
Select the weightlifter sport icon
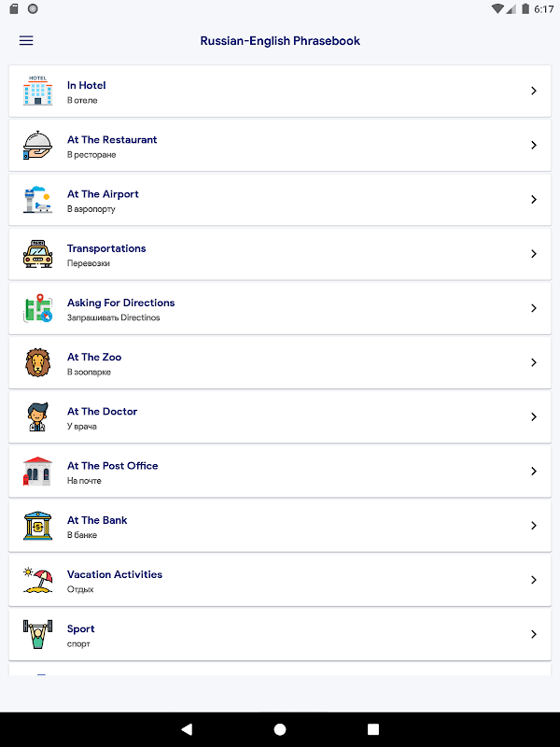37,634
